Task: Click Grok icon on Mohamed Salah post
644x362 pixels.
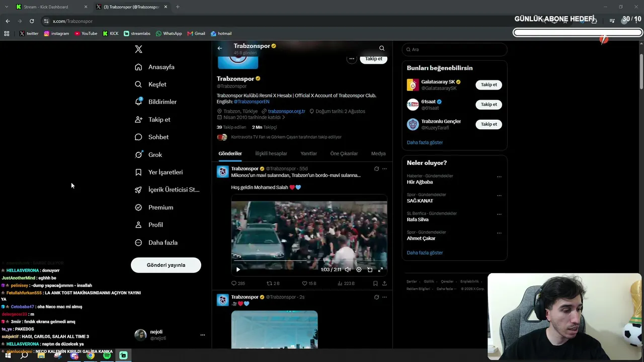Action: tap(376, 169)
